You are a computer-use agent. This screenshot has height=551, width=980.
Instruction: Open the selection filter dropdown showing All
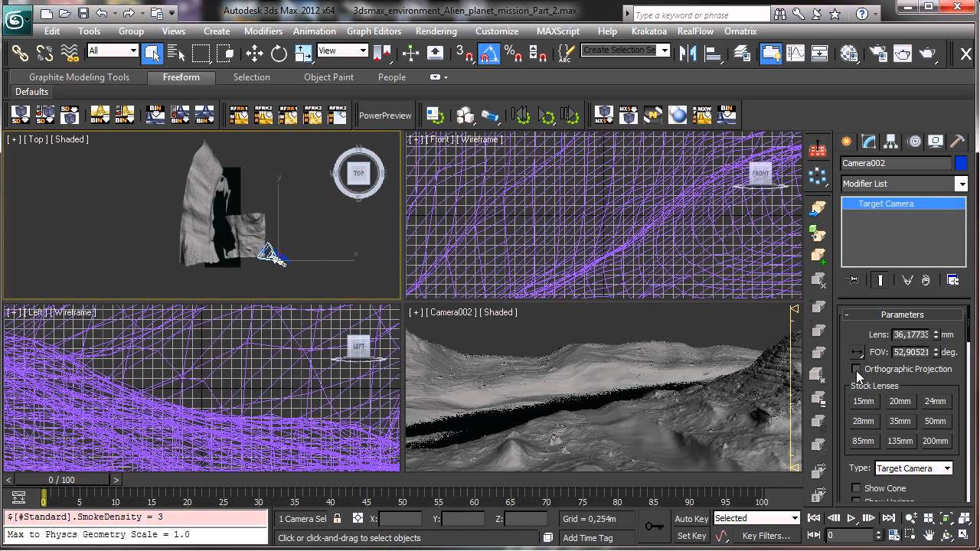pos(113,51)
